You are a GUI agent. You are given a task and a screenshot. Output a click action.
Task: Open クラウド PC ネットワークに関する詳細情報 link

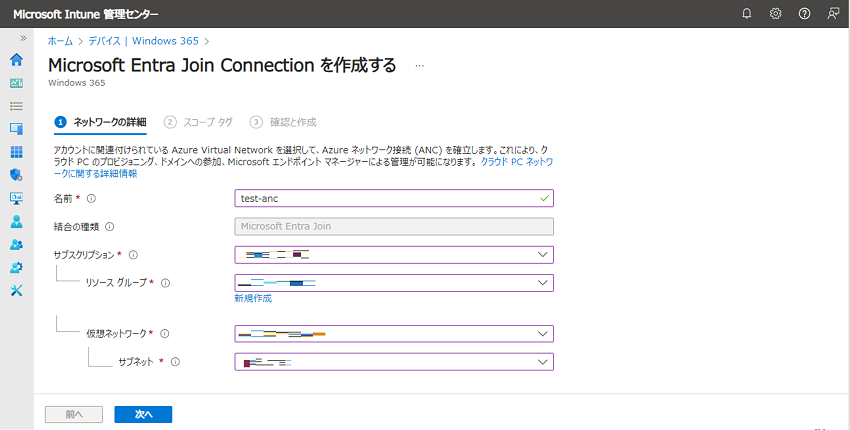click(x=517, y=162)
